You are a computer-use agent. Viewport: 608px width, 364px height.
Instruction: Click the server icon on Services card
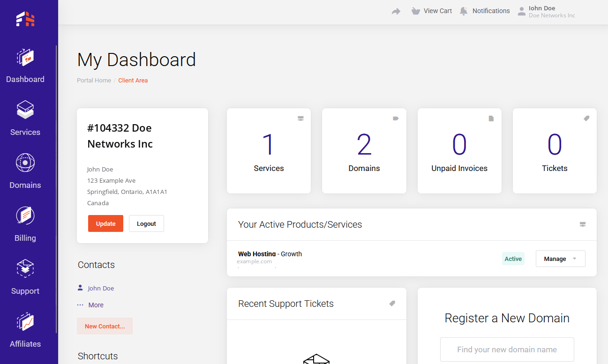pyautogui.click(x=300, y=119)
